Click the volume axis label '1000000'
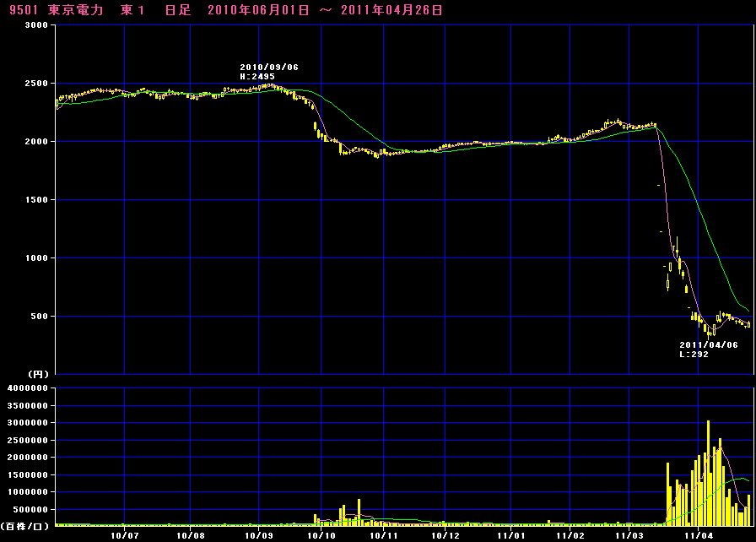Image resolution: width=756 pixels, height=542 pixels. tap(28, 492)
